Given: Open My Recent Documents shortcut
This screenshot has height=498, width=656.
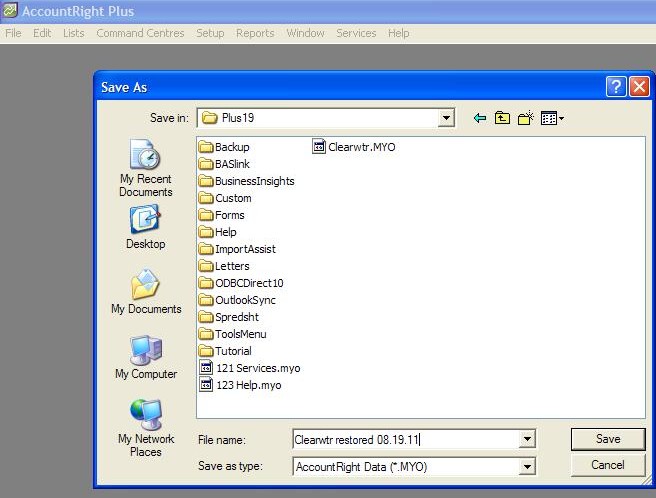Looking at the screenshot, I should (x=146, y=168).
